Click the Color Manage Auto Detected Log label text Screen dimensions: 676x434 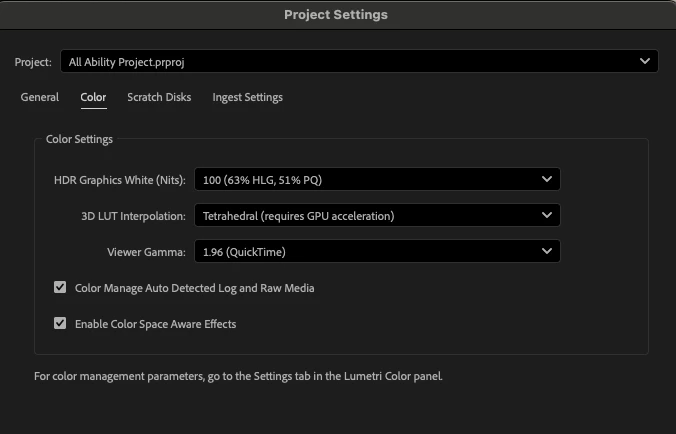[195, 288]
